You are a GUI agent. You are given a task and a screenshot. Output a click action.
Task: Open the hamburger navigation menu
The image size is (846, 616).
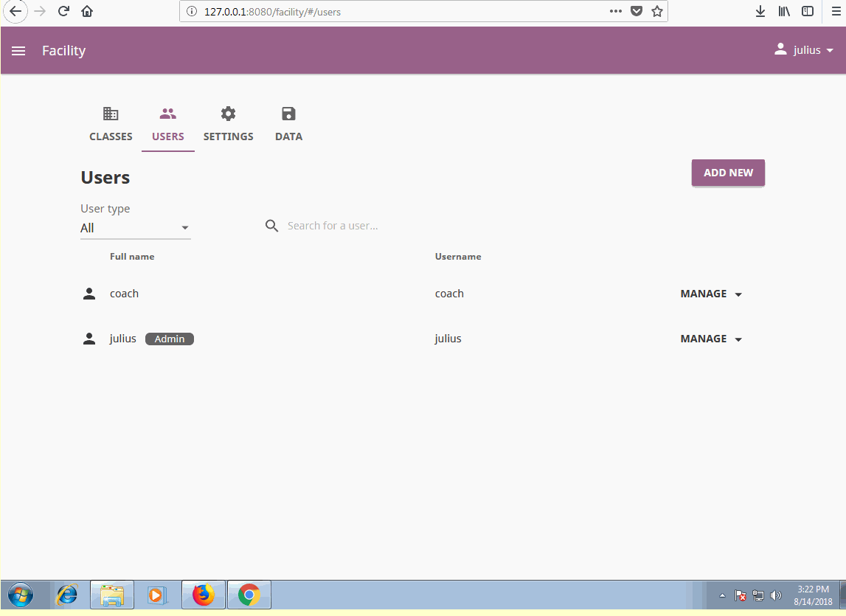point(18,51)
